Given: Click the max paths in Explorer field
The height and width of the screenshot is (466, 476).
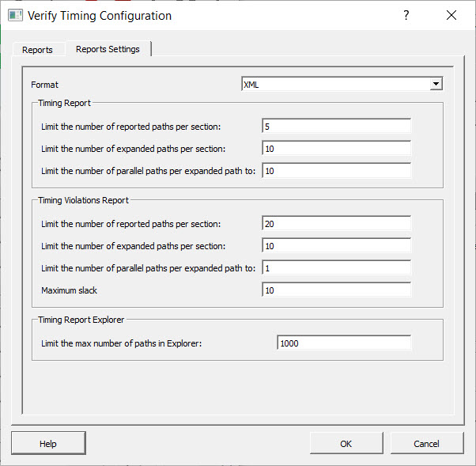Looking at the screenshot, I should point(344,343).
